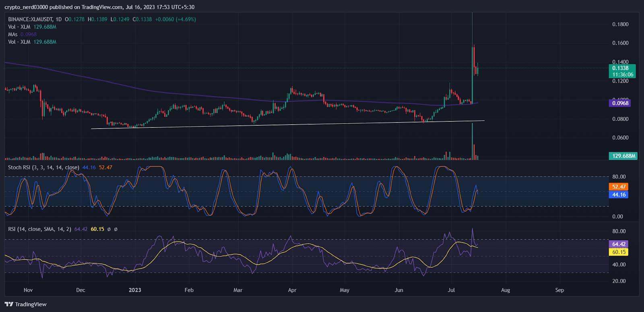Click the May label on time axis

coord(345,290)
